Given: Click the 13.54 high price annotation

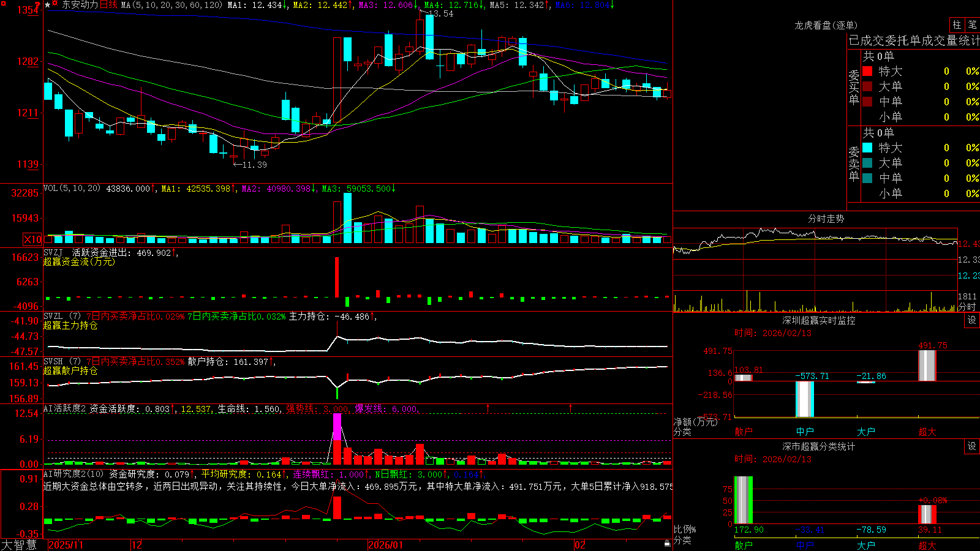Looking at the screenshot, I should 440,13.
